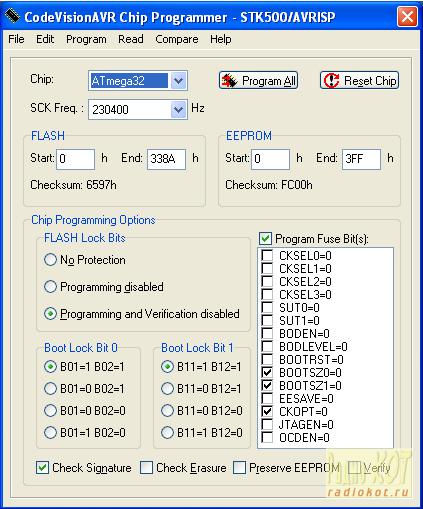Toggle the CKSEL1=0 fuse checkbox

pos(267,268)
